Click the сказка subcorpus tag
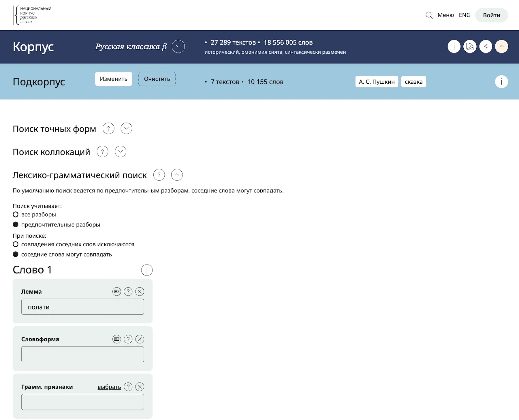The image size is (519, 420). click(x=413, y=82)
